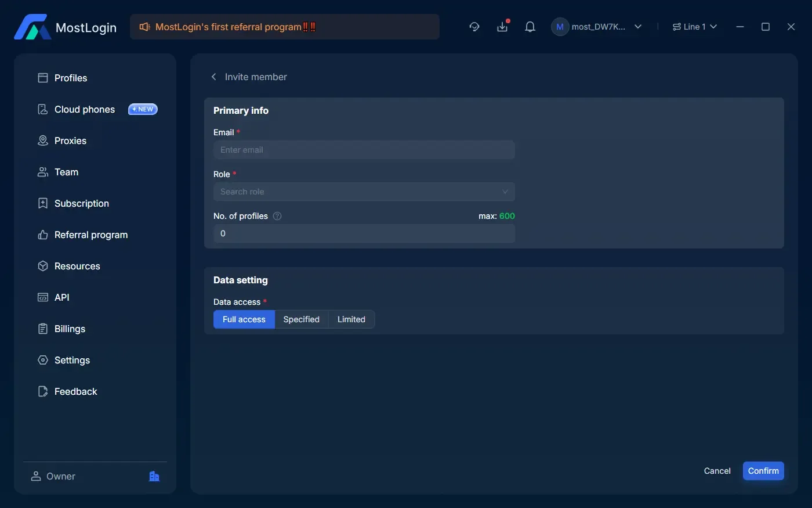
Task: Select Full access data setting
Action: [x=244, y=319]
